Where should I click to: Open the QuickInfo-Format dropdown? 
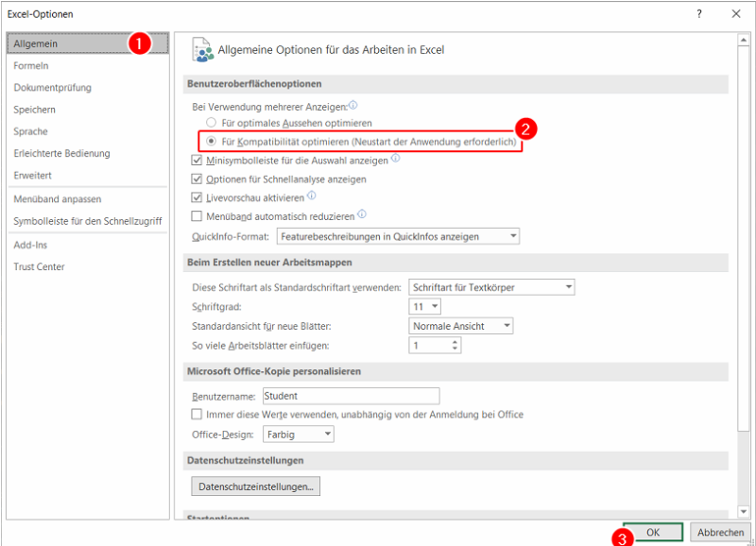pos(398,236)
